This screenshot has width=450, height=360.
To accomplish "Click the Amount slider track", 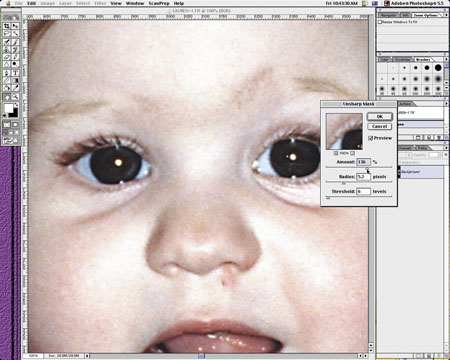I will [359, 167].
